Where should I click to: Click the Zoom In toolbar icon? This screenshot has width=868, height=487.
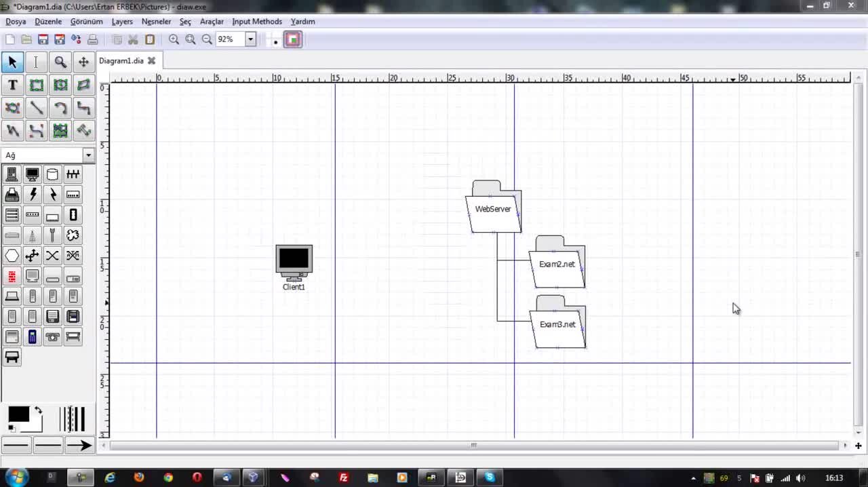[x=174, y=40]
